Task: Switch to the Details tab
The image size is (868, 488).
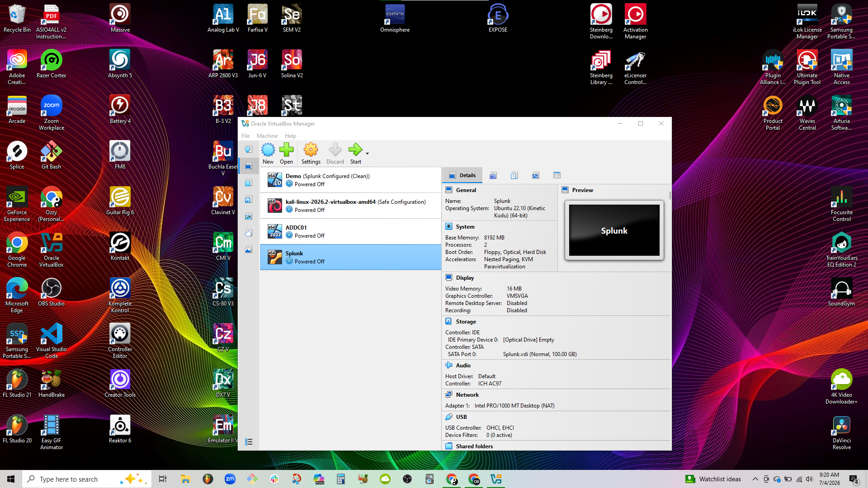Action: click(x=462, y=175)
